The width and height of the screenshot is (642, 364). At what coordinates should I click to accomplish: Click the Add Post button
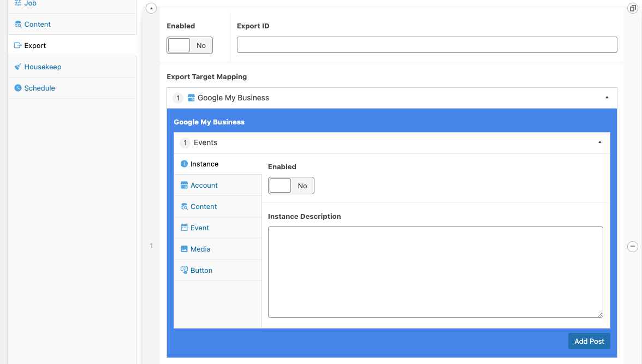(x=588, y=341)
